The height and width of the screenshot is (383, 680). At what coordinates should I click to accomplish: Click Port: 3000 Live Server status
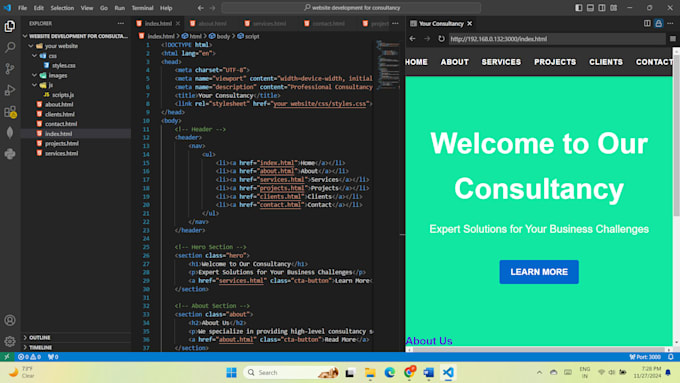point(645,357)
